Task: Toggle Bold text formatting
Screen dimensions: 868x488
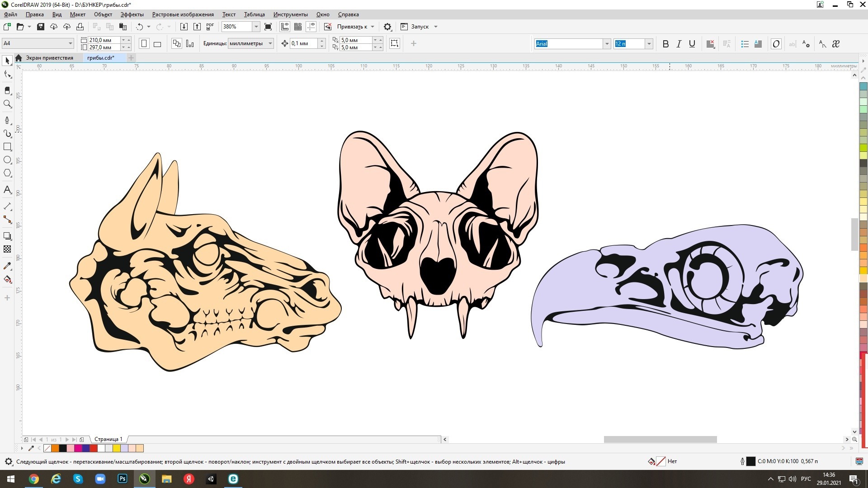Action: point(665,44)
